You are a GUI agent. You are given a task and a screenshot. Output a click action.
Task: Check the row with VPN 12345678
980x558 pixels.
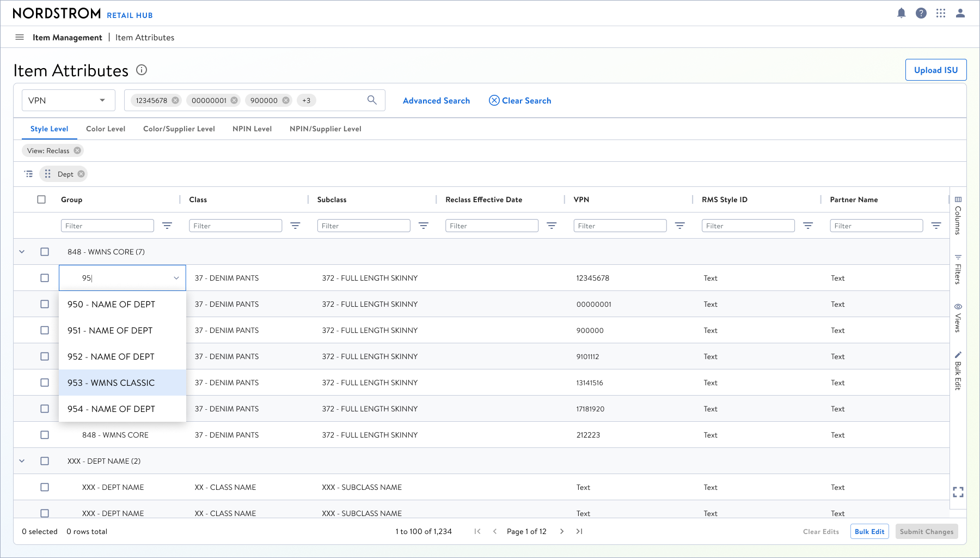pos(45,278)
